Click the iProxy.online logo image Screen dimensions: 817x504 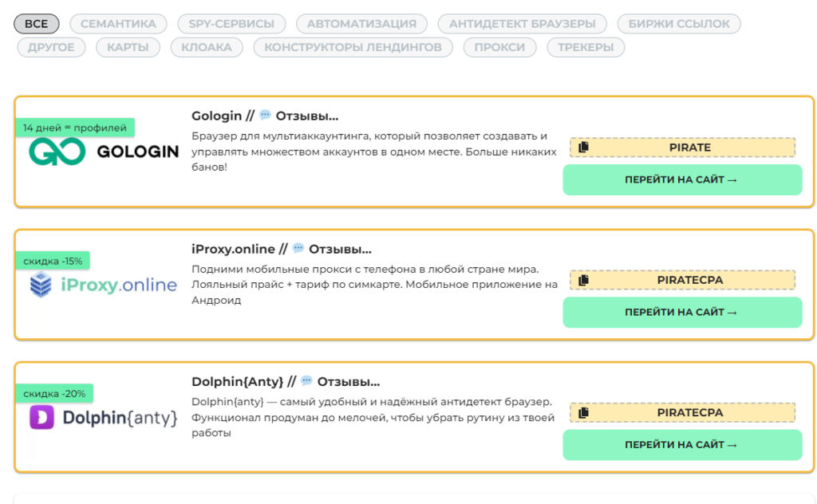(103, 285)
